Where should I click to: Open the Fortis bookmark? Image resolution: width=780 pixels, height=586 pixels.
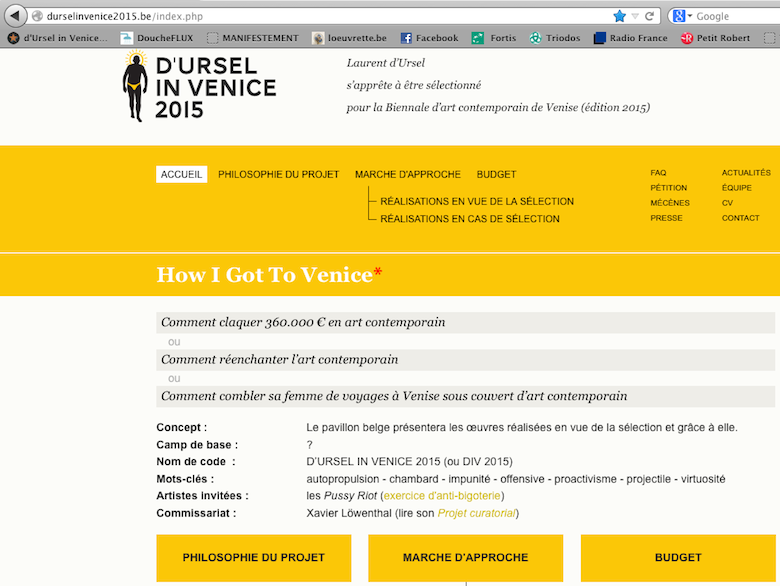(x=493, y=38)
